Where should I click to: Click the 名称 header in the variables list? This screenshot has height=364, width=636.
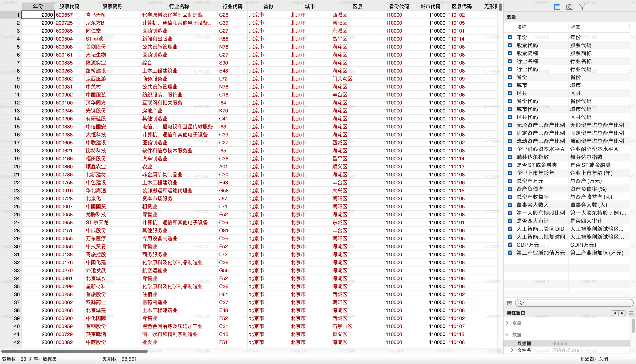coord(522,27)
